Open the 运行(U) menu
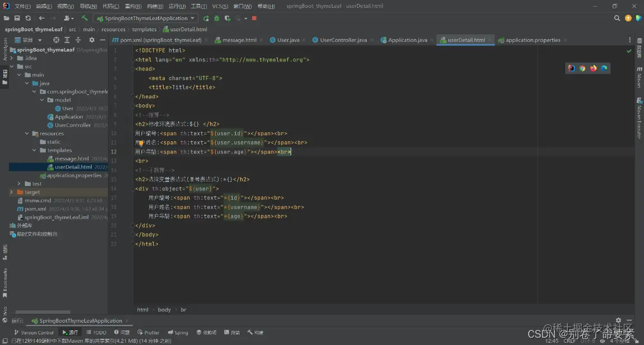Screen dimensions: 644x345 (x=177, y=6)
